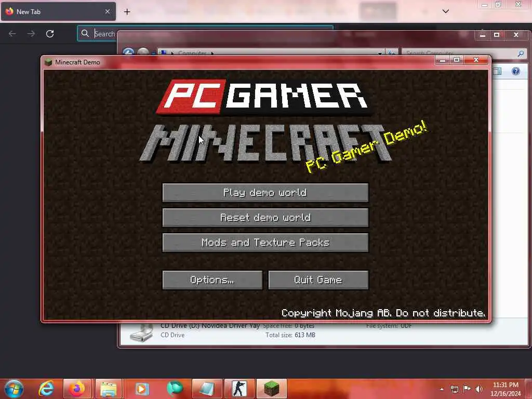
Task: Click Reset demo world button
Action: [265, 218]
